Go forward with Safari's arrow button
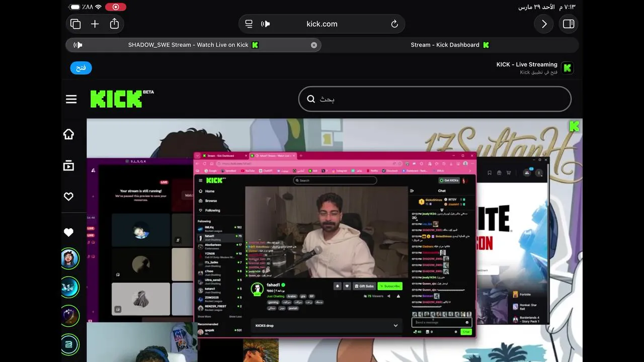The height and width of the screenshot is (362, 644). point(544,24)
